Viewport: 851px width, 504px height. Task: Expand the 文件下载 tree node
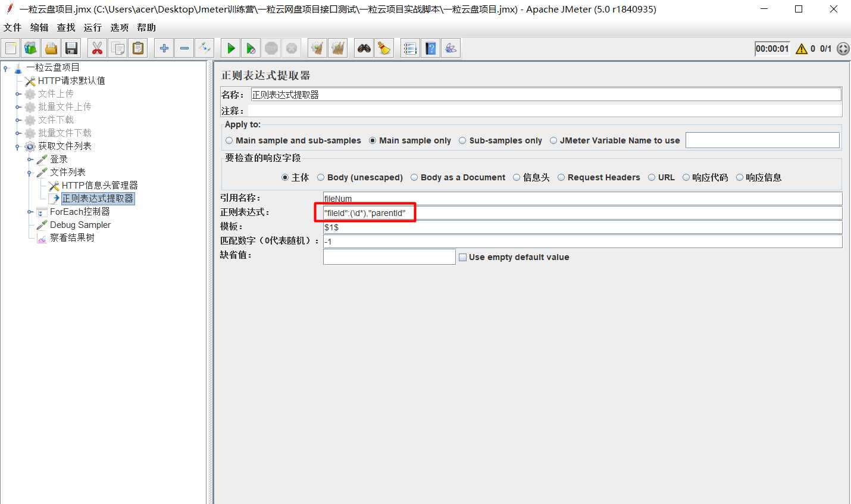point(18,120)
